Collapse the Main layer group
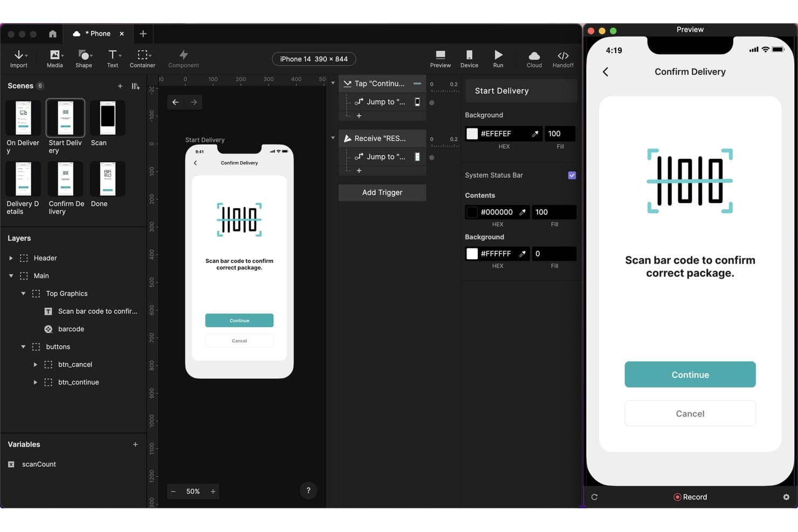This screenshot has width=798, height=532. pos(11,276)
